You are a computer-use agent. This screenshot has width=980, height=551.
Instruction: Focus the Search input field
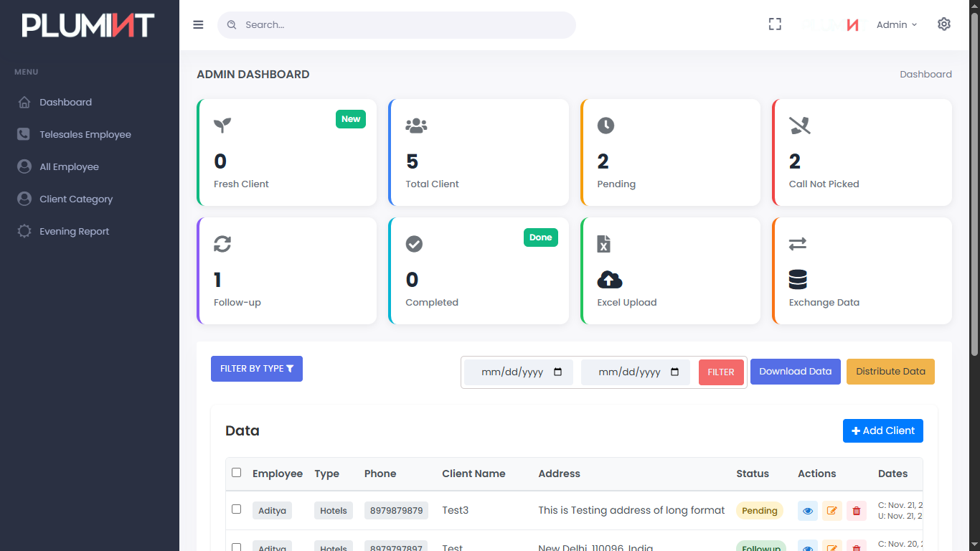[402, 24]
